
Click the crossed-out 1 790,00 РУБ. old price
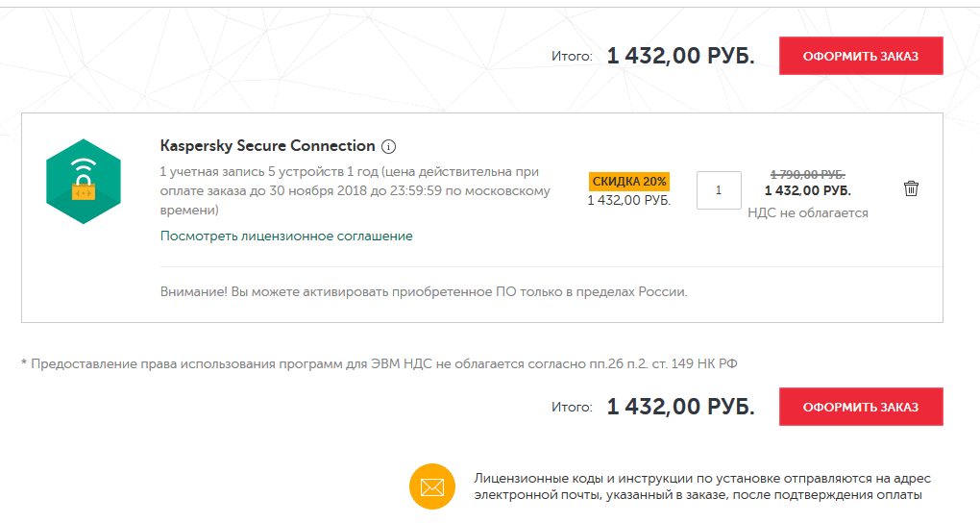coord(807,174)
